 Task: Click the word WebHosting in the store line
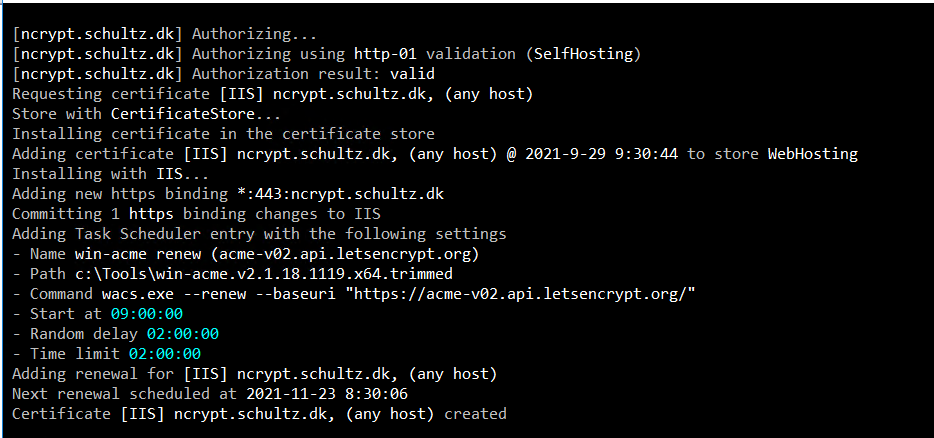812,154
